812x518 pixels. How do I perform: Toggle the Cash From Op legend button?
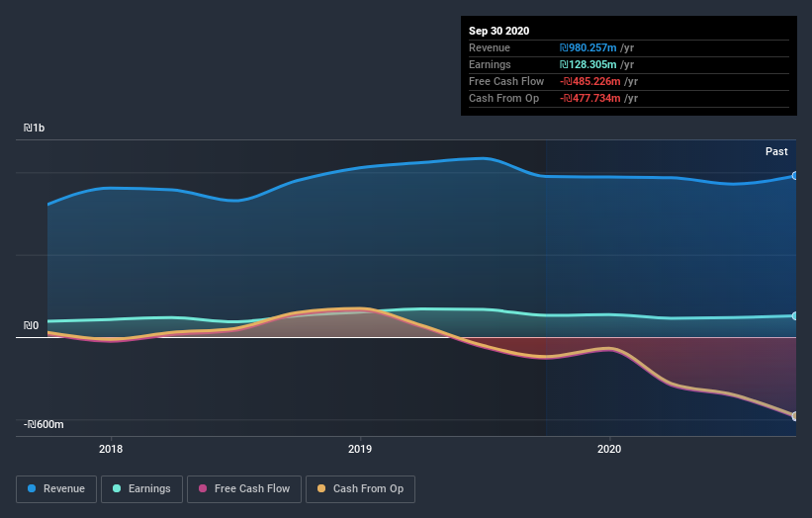[360, 489]
